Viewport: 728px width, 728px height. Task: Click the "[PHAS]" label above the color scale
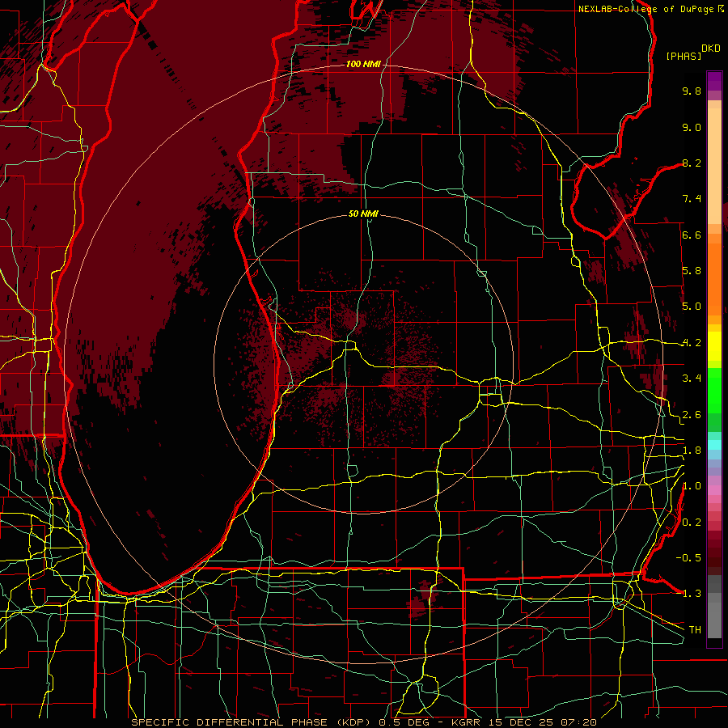point(684,56)
